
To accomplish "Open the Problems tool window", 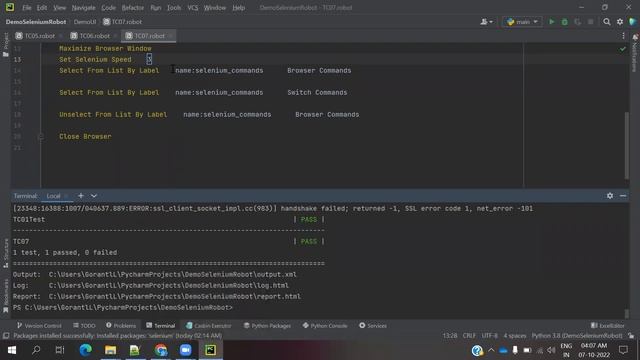I will click(x=121, y=326).
